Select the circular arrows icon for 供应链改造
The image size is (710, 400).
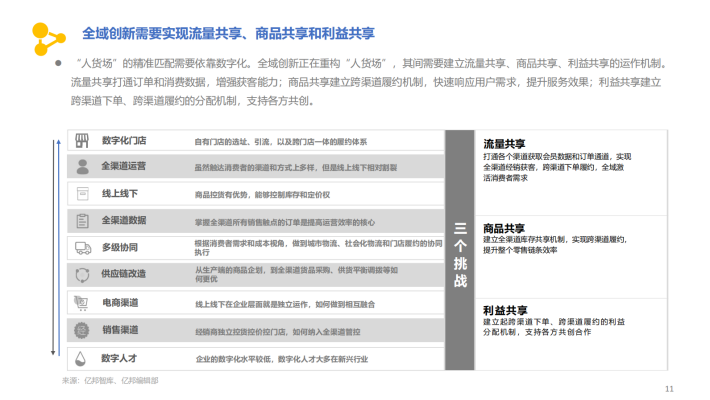pyautogui.click(x=81, y=274)
